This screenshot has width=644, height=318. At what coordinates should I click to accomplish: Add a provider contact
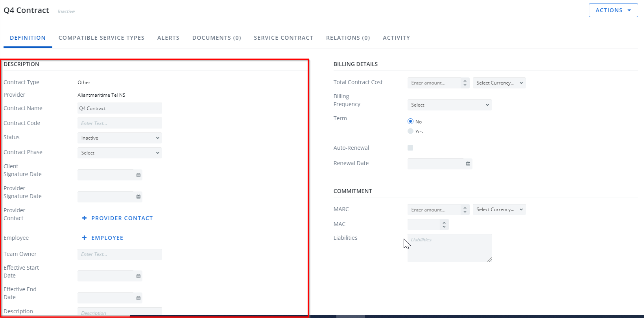(117, 218)
